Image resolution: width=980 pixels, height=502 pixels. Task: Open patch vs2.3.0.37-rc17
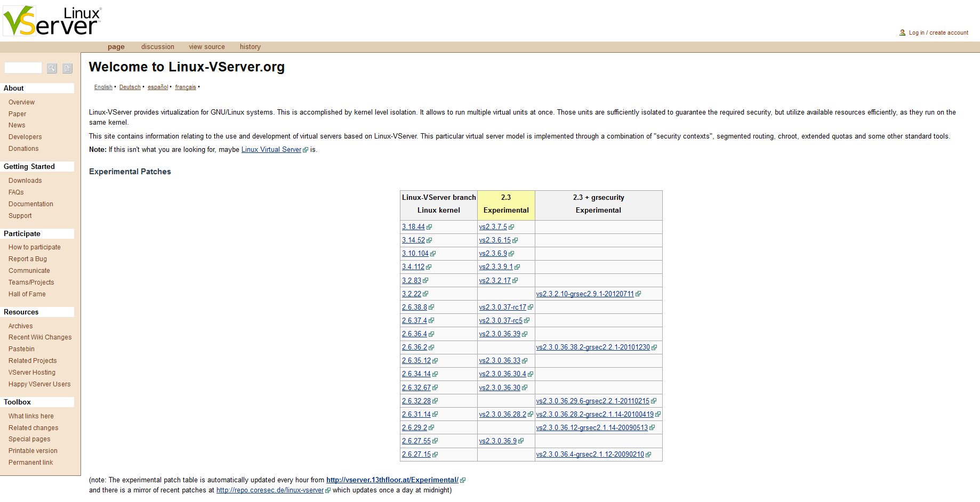click(502, 307)
